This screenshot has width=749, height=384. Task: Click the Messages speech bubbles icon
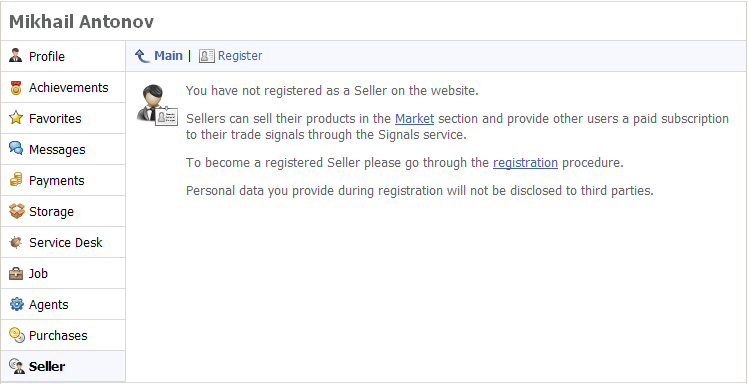[x=16, y=149]
